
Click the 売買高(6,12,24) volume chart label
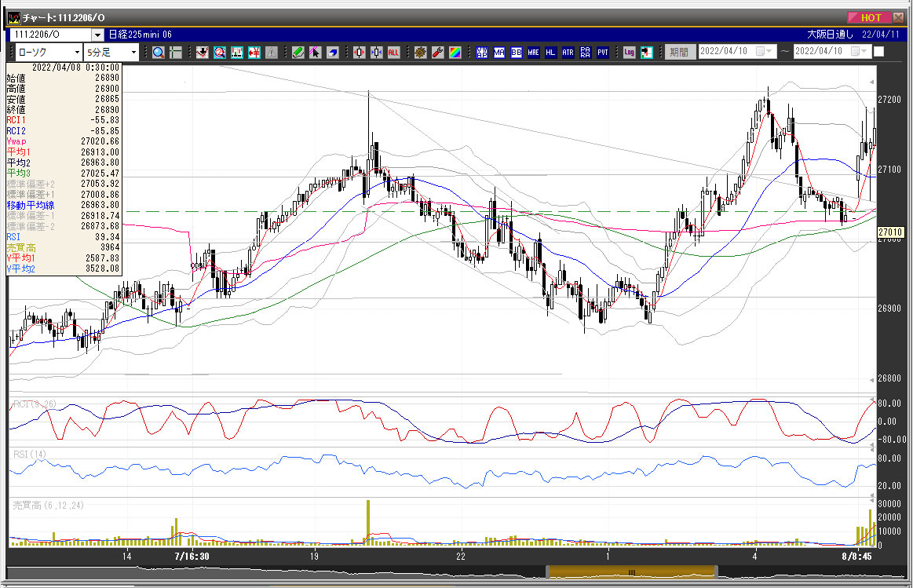point(49,506)
